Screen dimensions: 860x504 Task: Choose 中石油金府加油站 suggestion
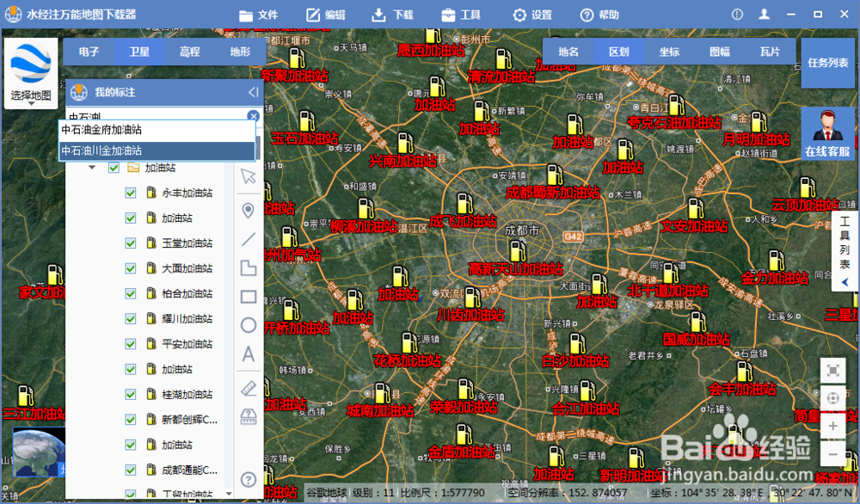pyautogui.click(x=157, y=130)
